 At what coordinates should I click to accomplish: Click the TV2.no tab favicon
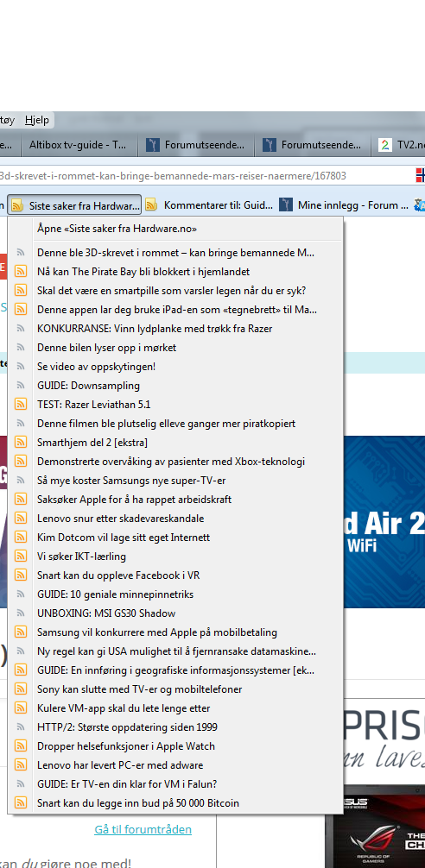pyautogui.click(x=384, y=145)
